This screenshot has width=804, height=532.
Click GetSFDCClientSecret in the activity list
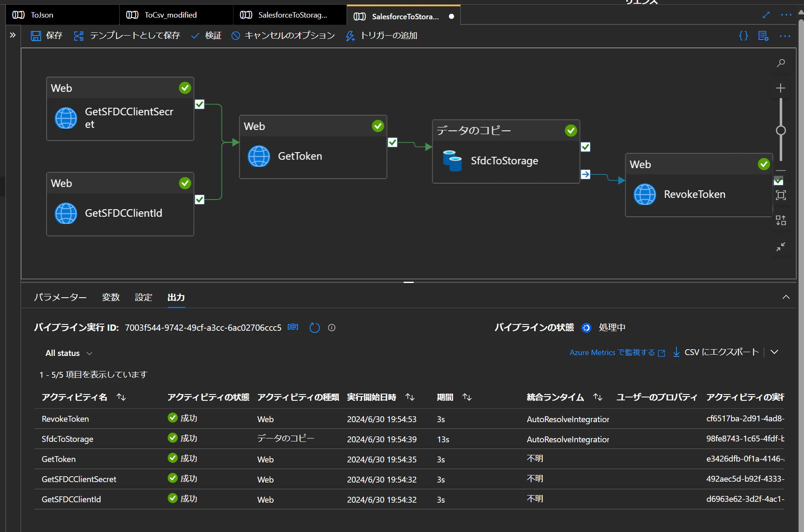click(79, 479)
